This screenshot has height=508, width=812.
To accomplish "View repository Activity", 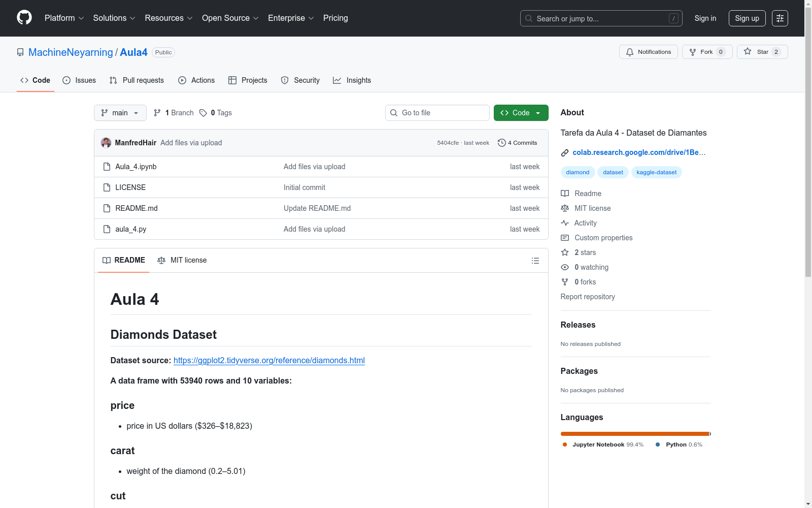I will [x=579, y=223].
